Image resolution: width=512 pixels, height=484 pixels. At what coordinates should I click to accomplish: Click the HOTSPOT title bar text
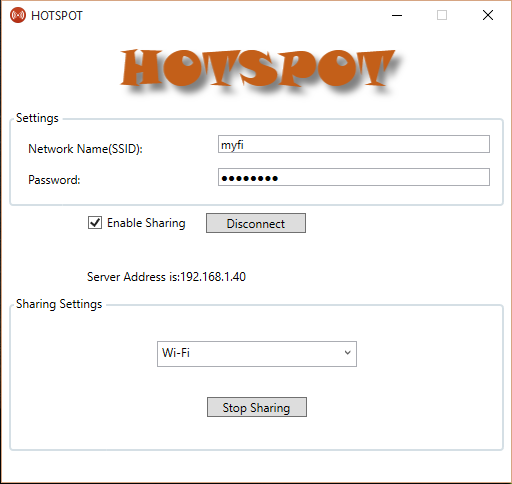57,16
